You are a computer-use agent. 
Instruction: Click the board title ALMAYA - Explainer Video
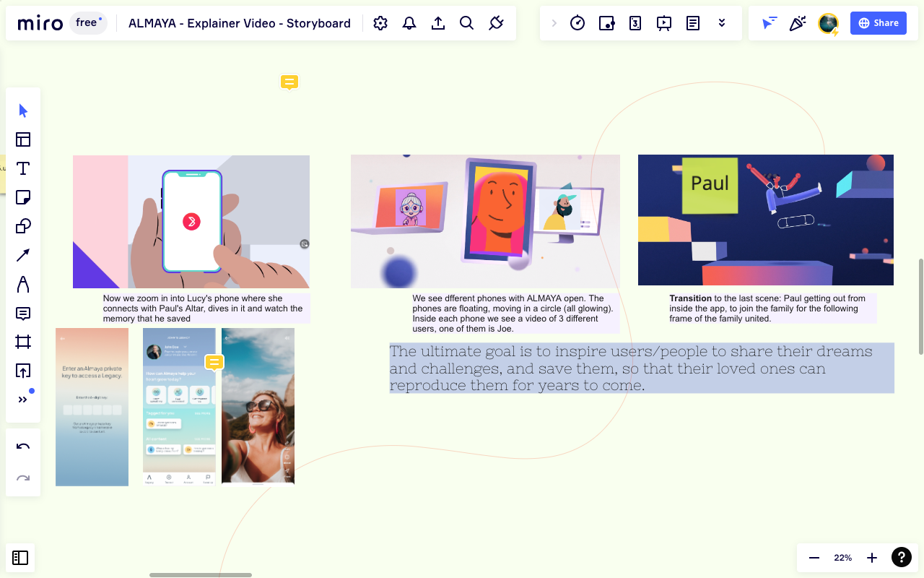pos(240,23)
